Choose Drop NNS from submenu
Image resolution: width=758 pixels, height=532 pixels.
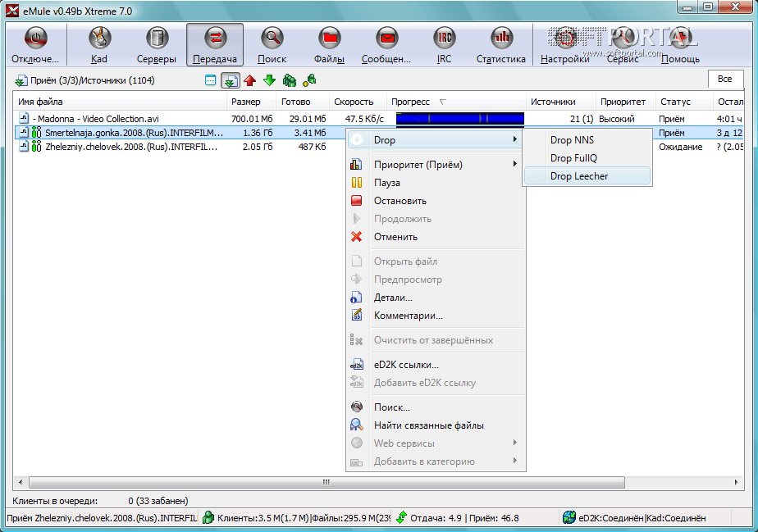587,140
